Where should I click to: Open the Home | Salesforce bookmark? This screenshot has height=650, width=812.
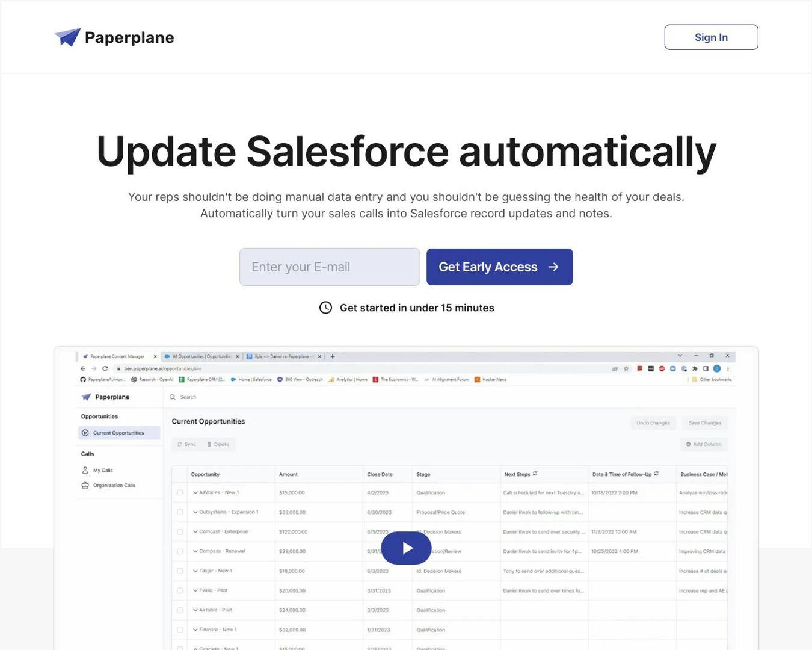point(251,380)
